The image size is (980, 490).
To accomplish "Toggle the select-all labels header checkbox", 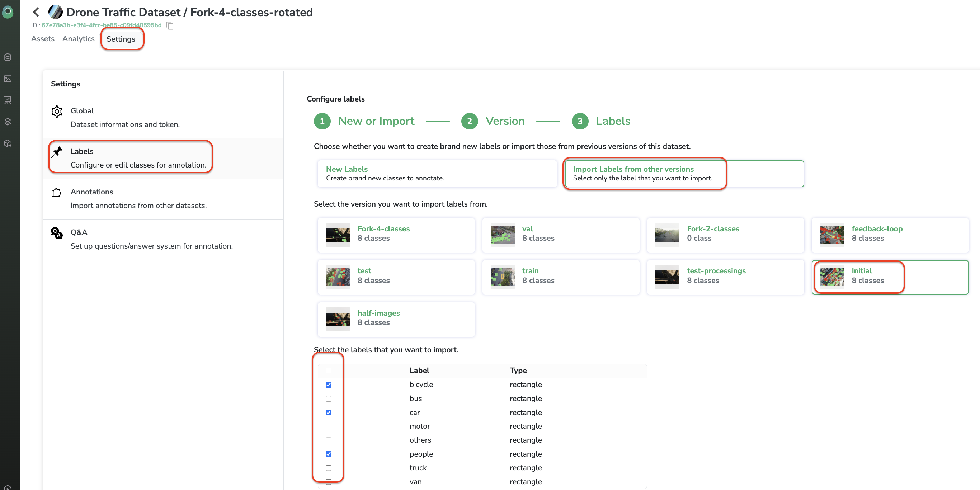I will tap(328, 371).
